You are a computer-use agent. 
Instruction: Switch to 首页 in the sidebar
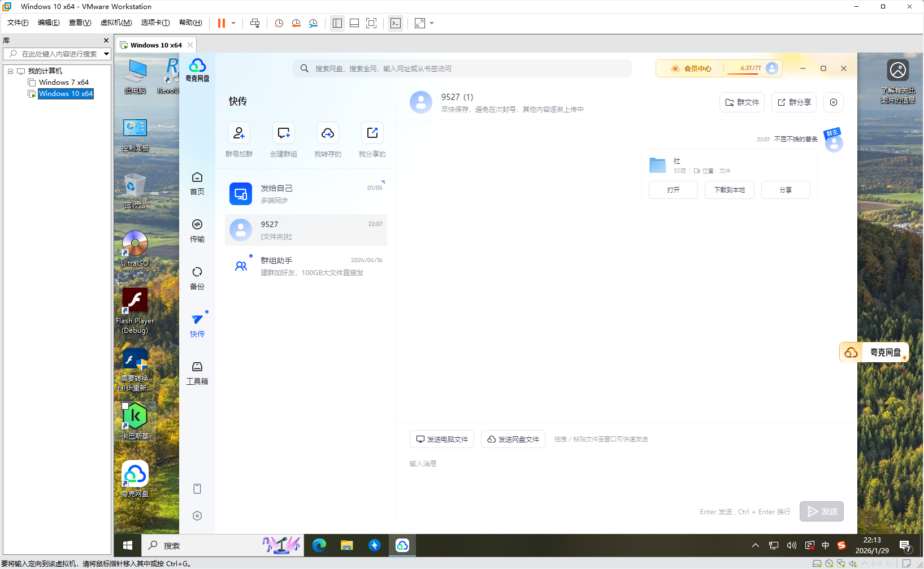(x=197, y=183)
